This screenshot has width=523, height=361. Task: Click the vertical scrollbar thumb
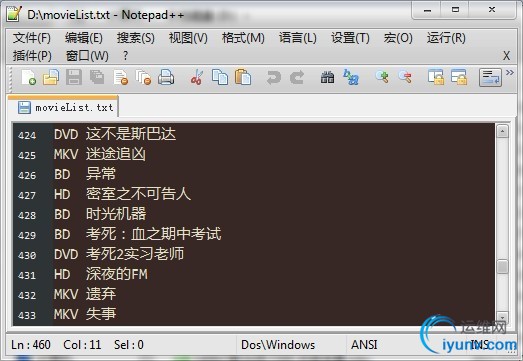point(502,267)
